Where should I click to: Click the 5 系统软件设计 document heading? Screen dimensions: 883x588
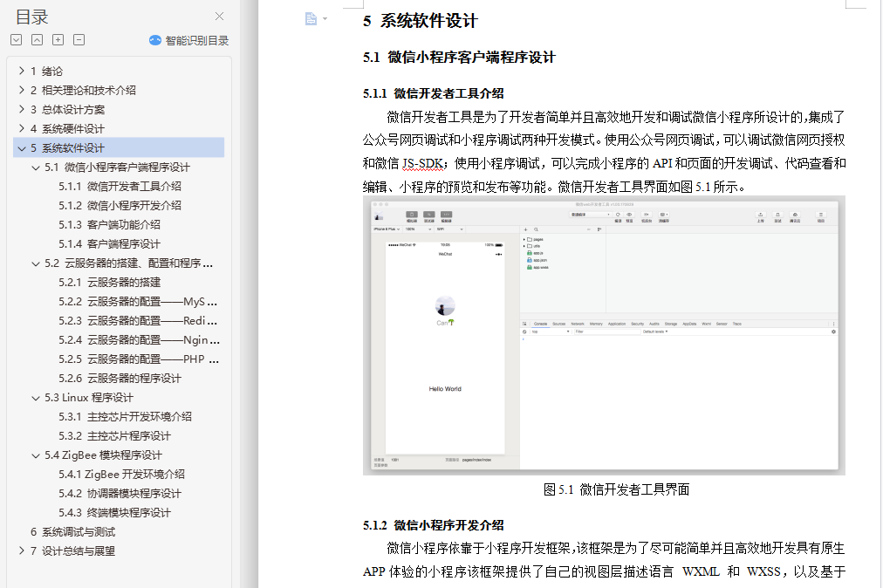(x=420, y=21)
